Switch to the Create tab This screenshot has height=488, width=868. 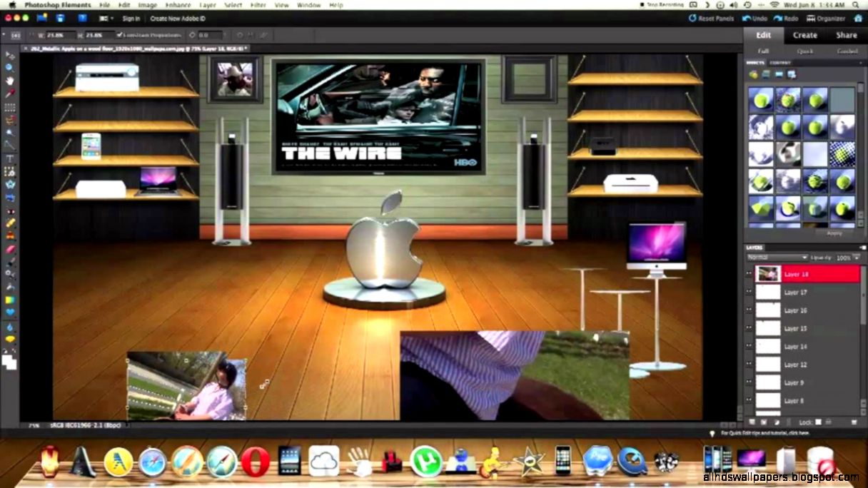point(804,35)
